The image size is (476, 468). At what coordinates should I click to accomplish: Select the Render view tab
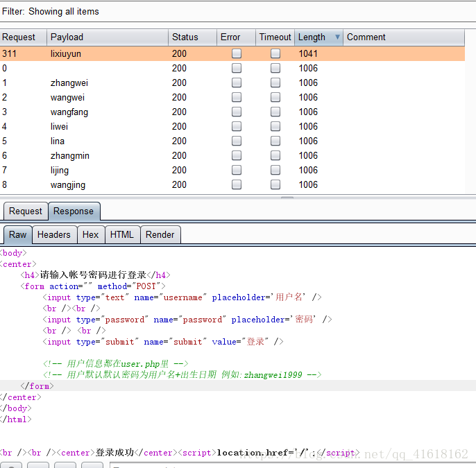tap(160, 235)
